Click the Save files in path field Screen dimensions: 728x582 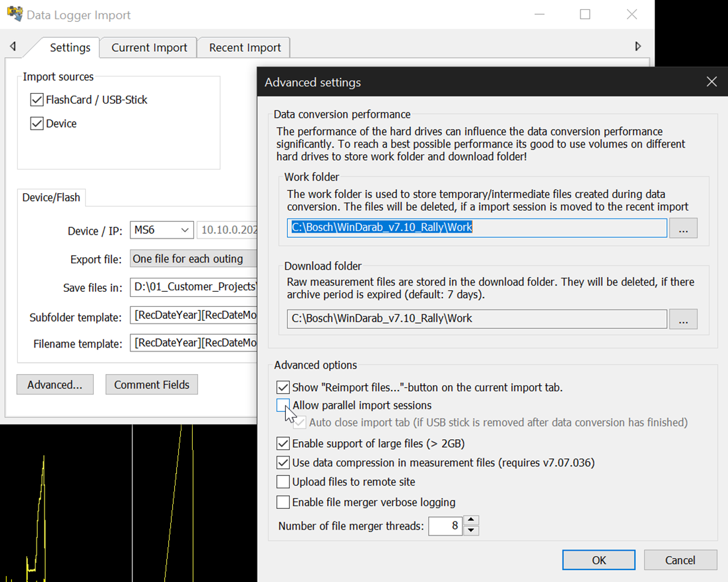tap(193, 287)
